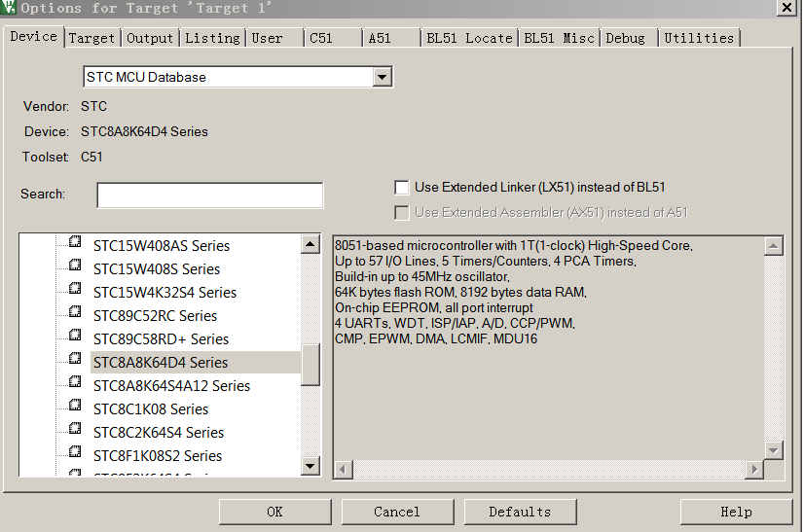Click device list scrollbar up arrow
This screenshot has width=804, height=532.
pos(311,245)
